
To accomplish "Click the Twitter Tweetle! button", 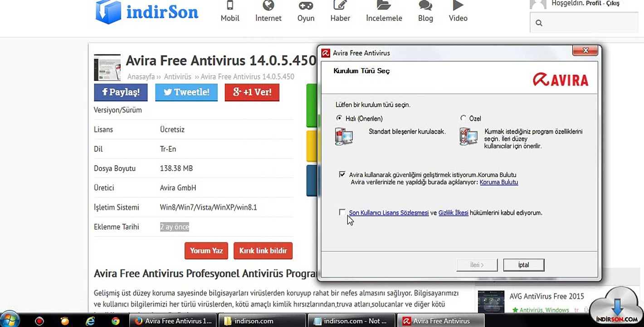I will coord(186,92).
